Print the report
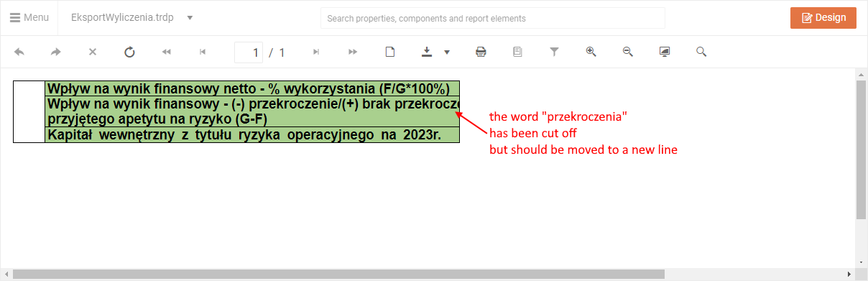The width and height of the screenshot is (868, 281). tap(481, 52)
